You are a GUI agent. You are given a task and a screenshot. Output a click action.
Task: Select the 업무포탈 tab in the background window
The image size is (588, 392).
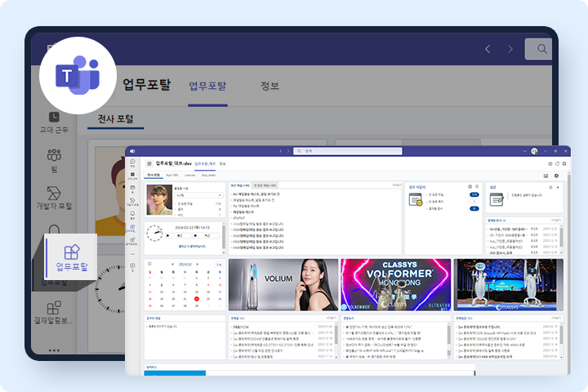207,86
